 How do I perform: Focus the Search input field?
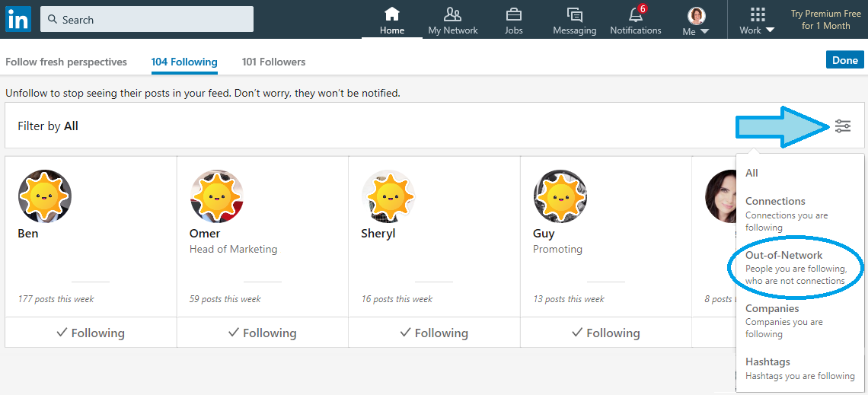pos(147,19)
